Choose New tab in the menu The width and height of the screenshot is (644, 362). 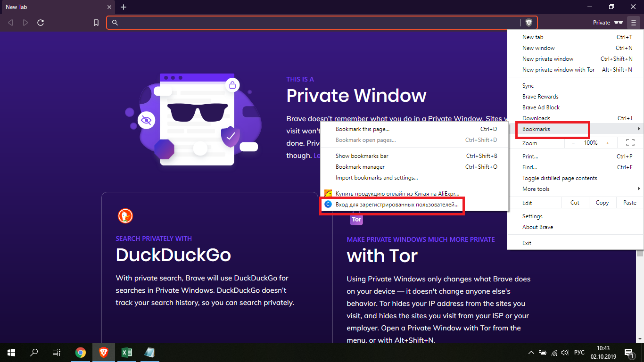click(575, 37)
